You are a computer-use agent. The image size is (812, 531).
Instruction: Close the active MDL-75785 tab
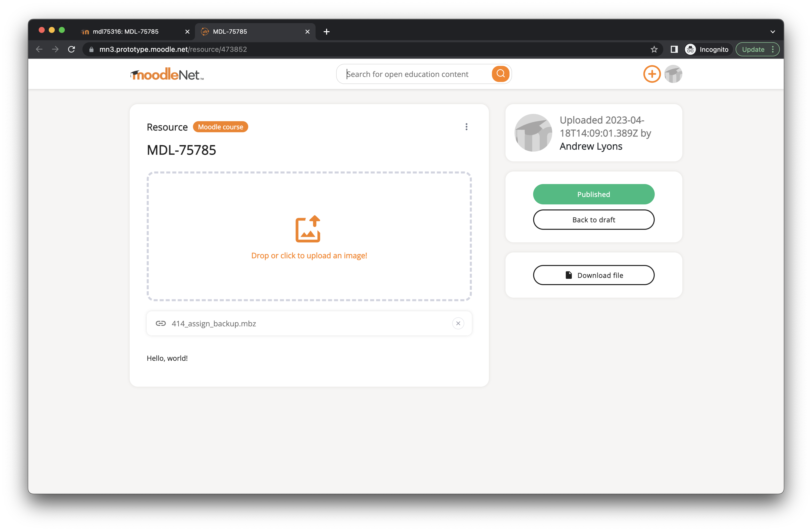coord(308,32)
